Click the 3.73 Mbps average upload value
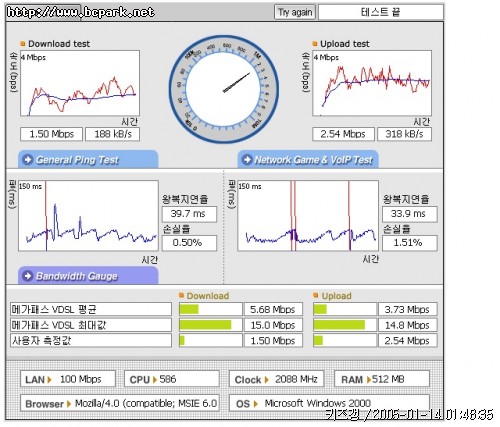 tap(408, 309)
